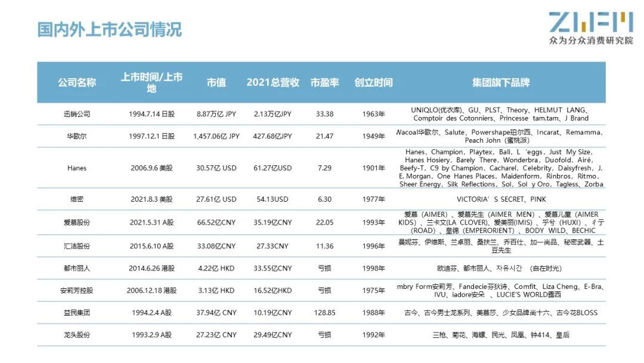Click market value 33.08亿CNY

216,246
